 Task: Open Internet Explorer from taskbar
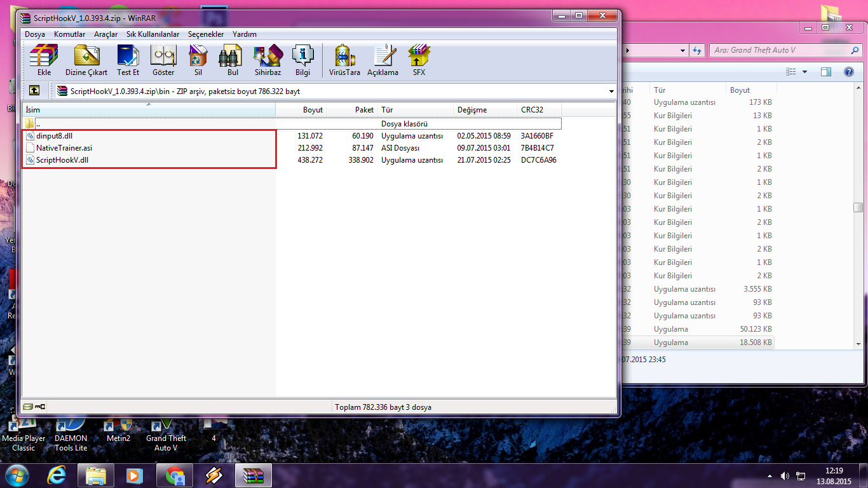(57, 475)
